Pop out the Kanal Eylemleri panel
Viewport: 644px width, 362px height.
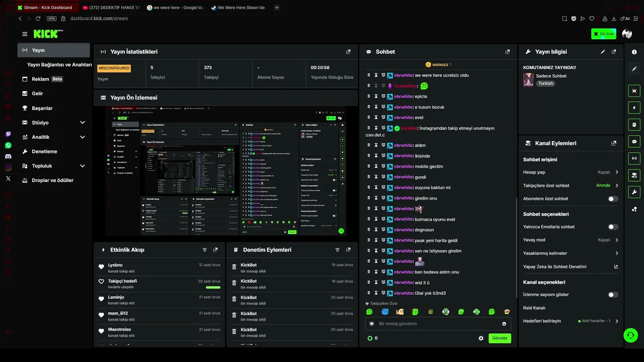pyautogui.click(x=614, y=143)
